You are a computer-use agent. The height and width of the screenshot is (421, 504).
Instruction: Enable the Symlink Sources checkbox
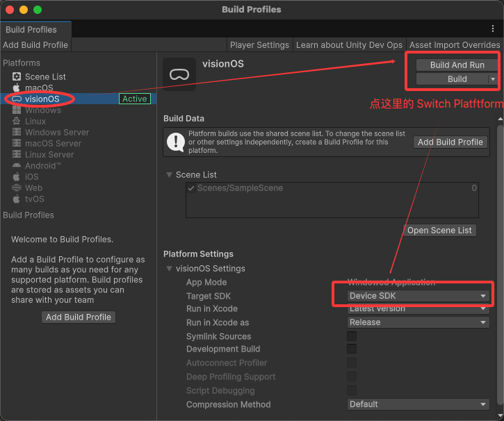tap(352, 336)
